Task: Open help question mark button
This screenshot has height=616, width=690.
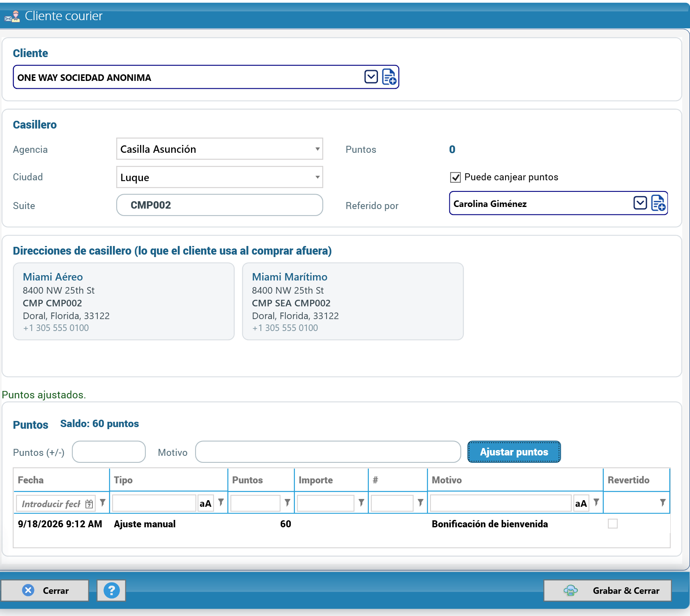Action: (111, 591)
